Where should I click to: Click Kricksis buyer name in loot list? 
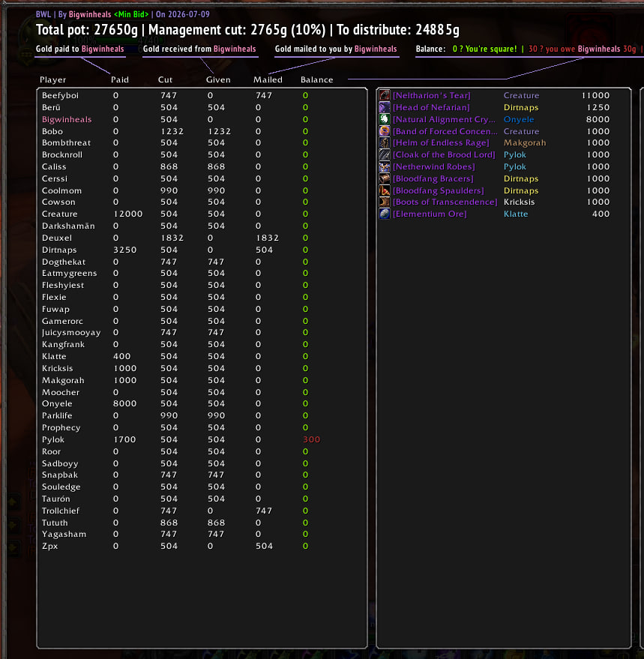[519, 202]
